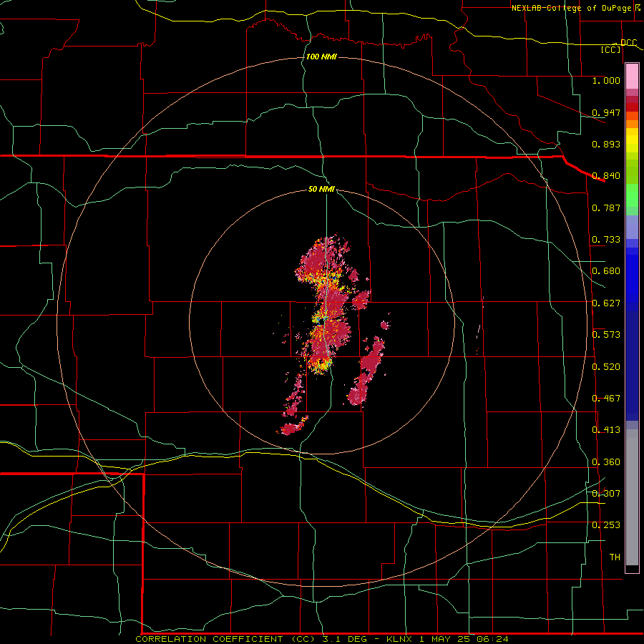Click the 0.360 color scale value
644x644 pixels.
606,462
